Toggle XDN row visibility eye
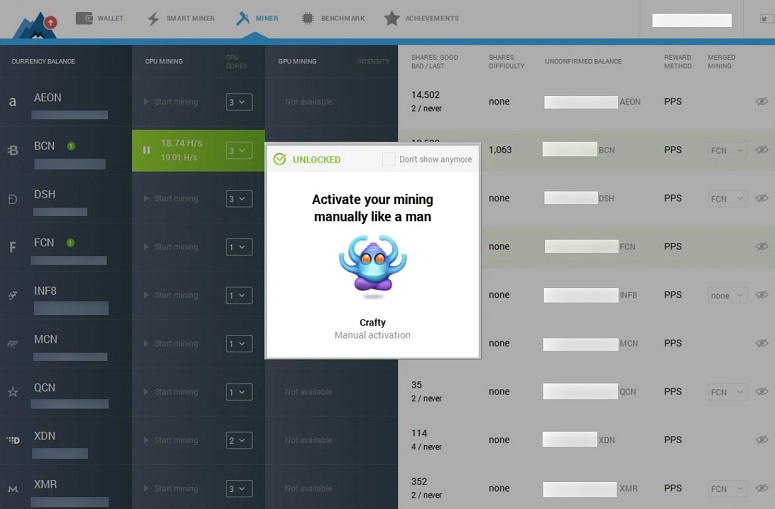 tap(762, 439)
